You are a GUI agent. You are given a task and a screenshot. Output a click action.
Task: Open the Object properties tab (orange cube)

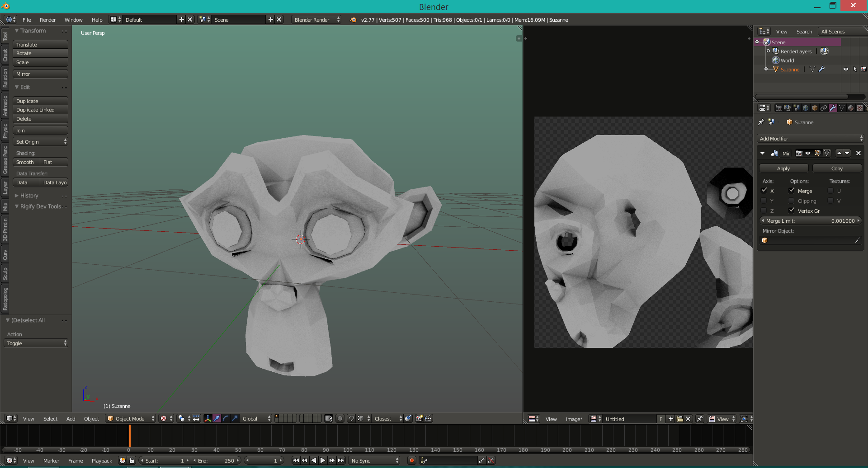tap(815, 108)
